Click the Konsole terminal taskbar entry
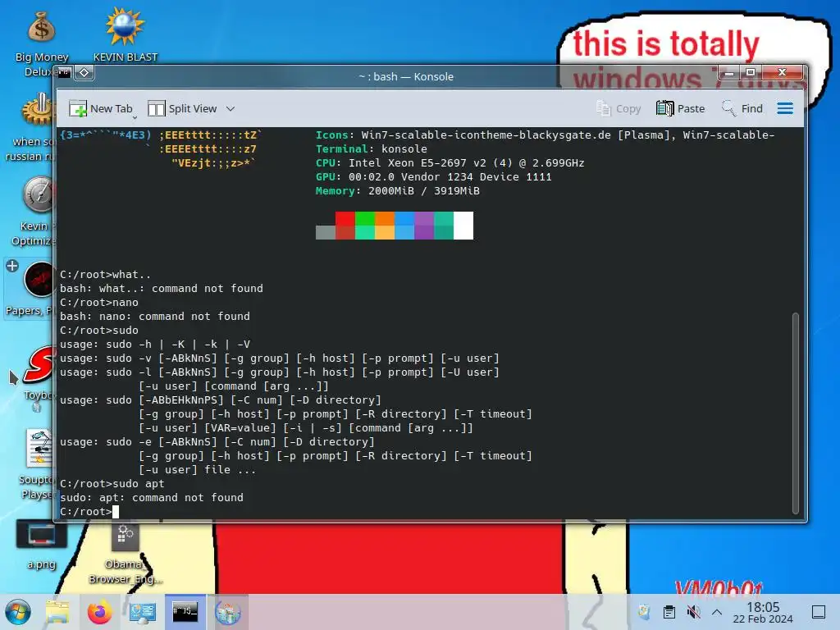The image size is (840, 630). pos(185,612)
